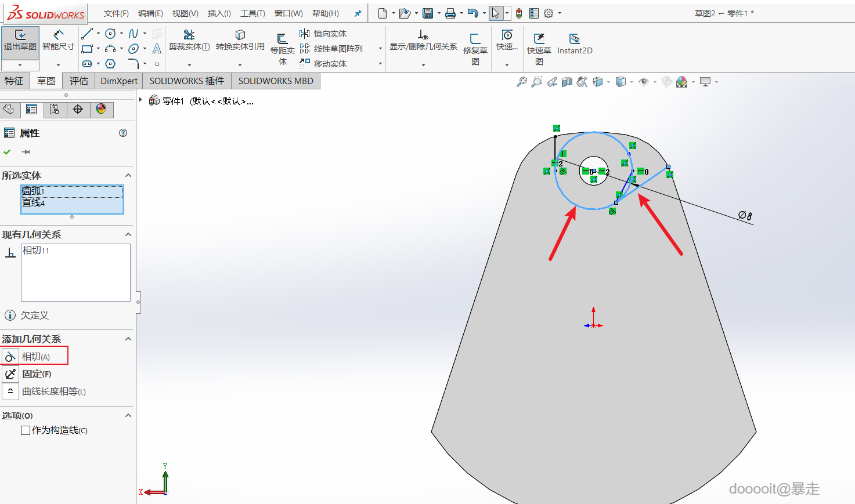Switch to the Features (特征) tab
The height and width of the screenshot is (504, 855).
tap(14, 81)
